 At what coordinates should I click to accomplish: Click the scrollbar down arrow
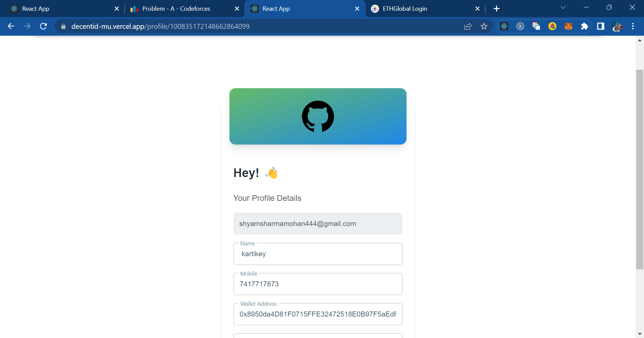tap(640, 334)
